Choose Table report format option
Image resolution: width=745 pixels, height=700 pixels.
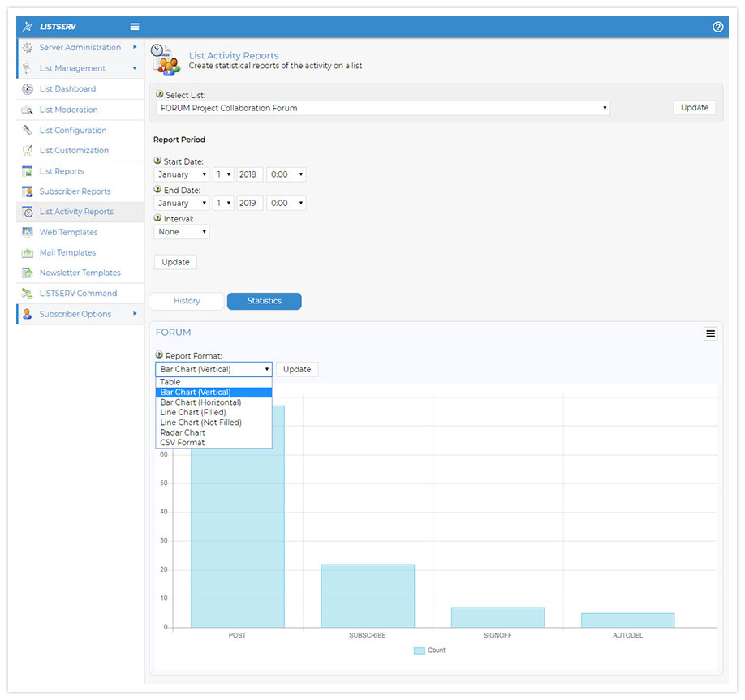(213, 382)
